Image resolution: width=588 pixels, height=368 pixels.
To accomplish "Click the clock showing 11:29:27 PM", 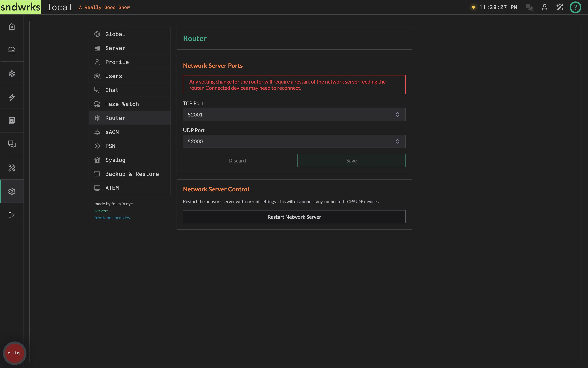I will (x=498, y=7).
